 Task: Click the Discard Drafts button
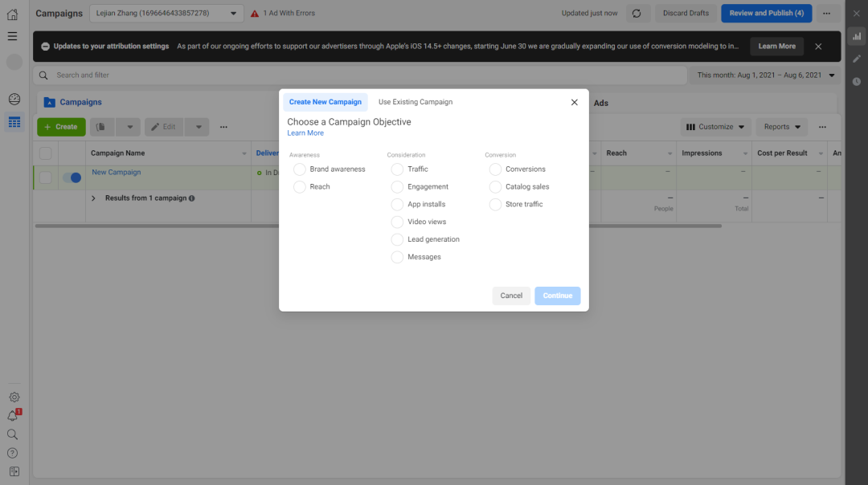[686, 14]
